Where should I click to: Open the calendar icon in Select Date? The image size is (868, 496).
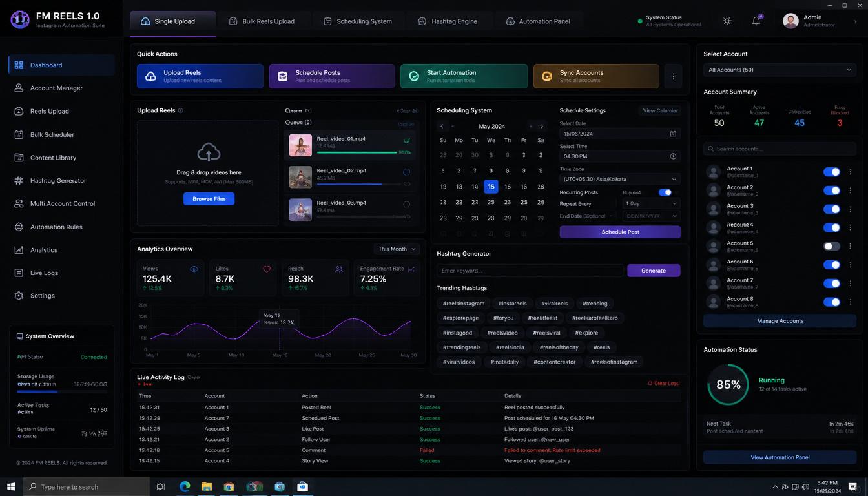[x=673, y=134]
